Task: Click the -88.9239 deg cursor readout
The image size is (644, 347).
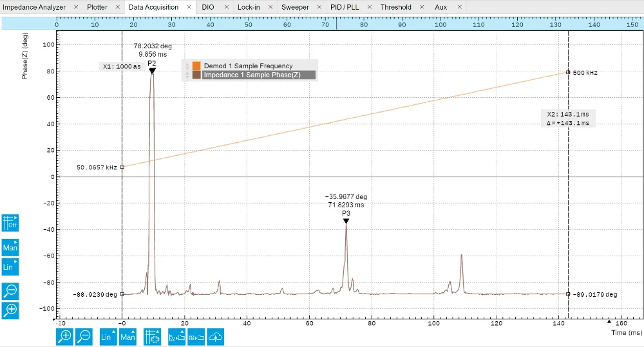Action: point(95,294)
